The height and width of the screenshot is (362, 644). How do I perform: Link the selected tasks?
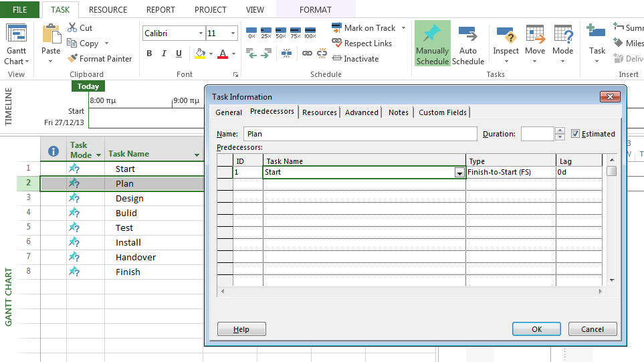coord(307,53)
